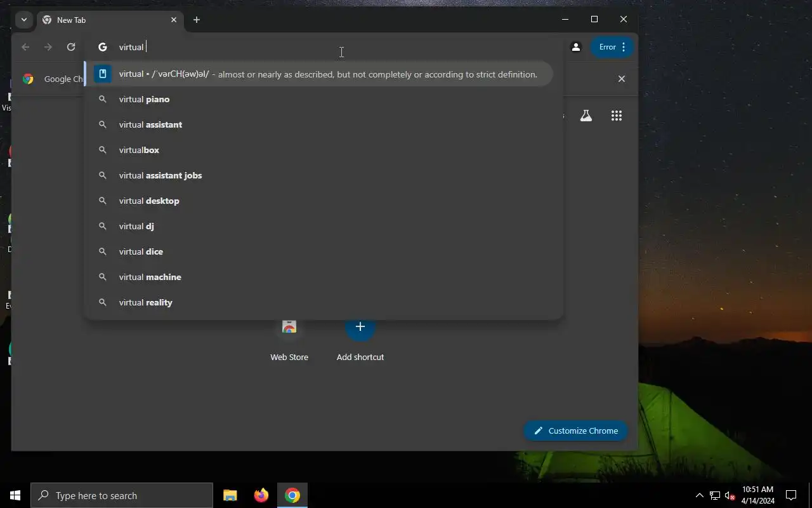Click the address bar containing 'virtual'
The image size is (812, 508).
[324, 47]
